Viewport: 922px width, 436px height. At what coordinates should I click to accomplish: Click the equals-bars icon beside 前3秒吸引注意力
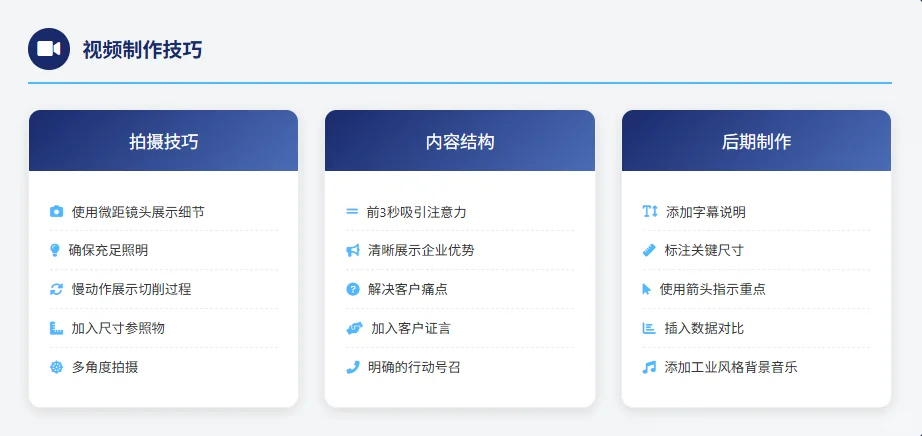click(x=352, y=211)
